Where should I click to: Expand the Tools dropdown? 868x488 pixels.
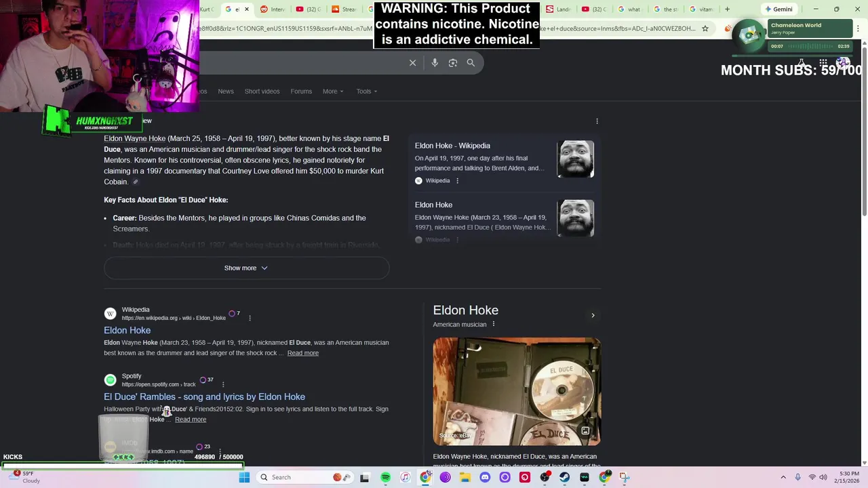367,91
